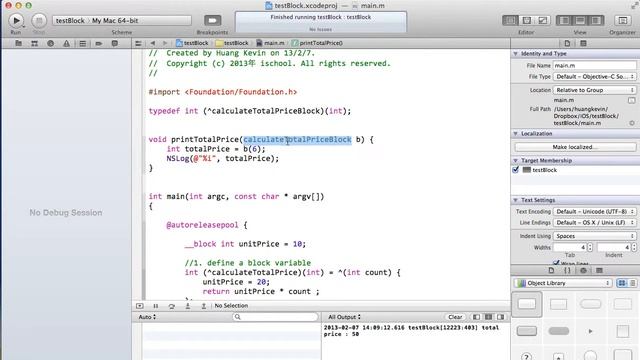The image size is (640, 360).
Task: Click the Stop button
Action: [39, 20]
